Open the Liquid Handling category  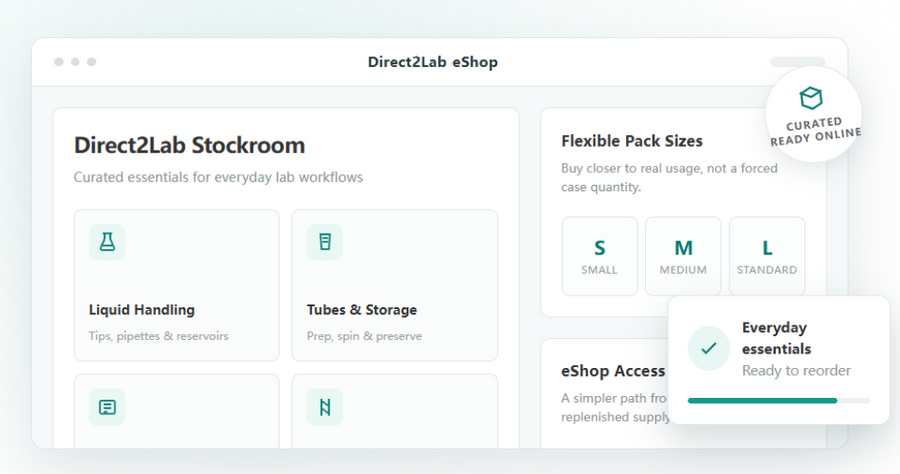click(177, 285)
